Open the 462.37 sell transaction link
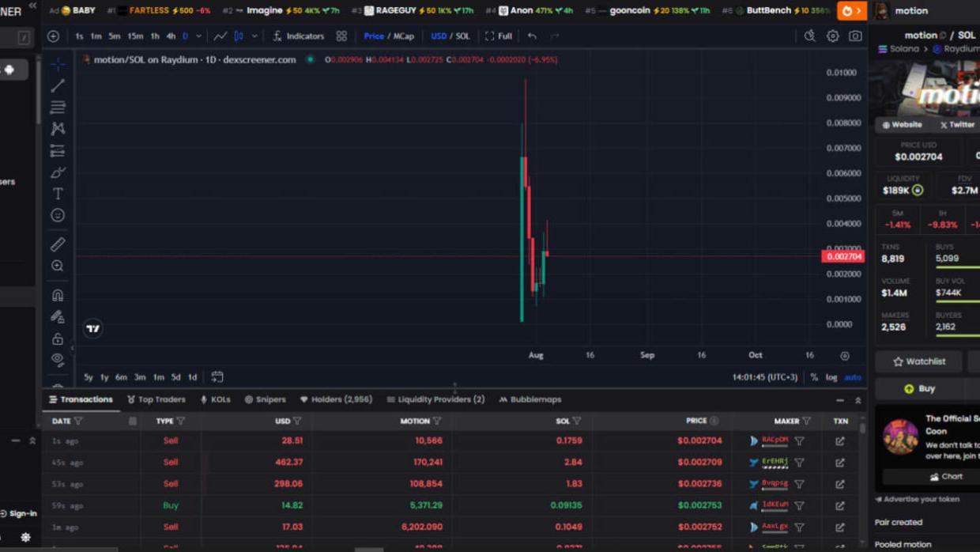 tap(840, 462)
